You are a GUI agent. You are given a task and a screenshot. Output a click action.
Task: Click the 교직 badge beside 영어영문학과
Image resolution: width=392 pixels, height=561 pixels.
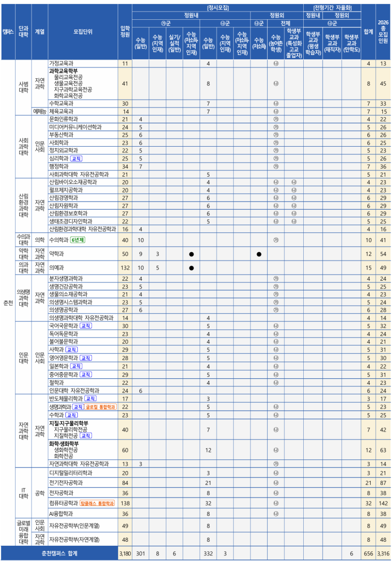[86, 358]
